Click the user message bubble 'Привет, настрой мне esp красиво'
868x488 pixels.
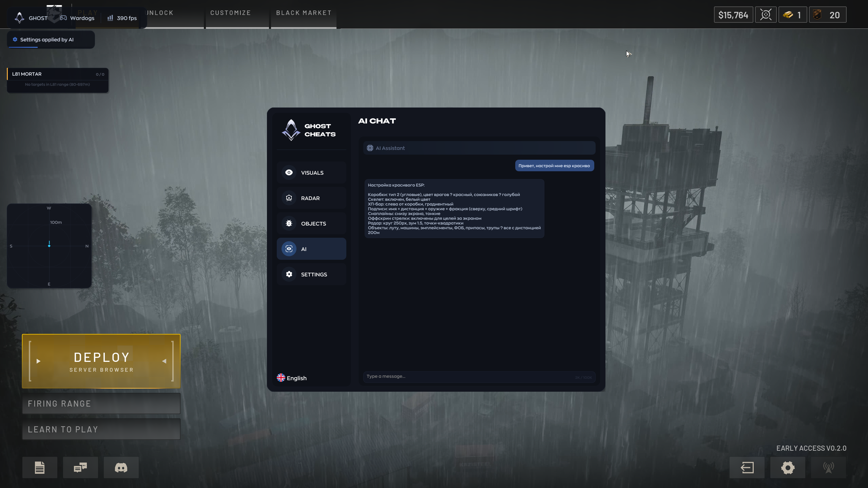tap(554, 165)
